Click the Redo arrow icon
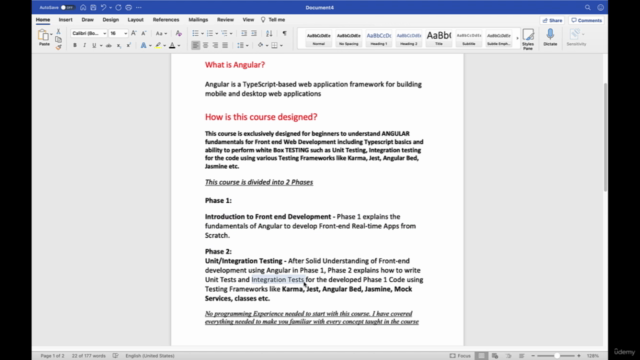This screenshot has height=360, width=640. (x=118, y=7)
